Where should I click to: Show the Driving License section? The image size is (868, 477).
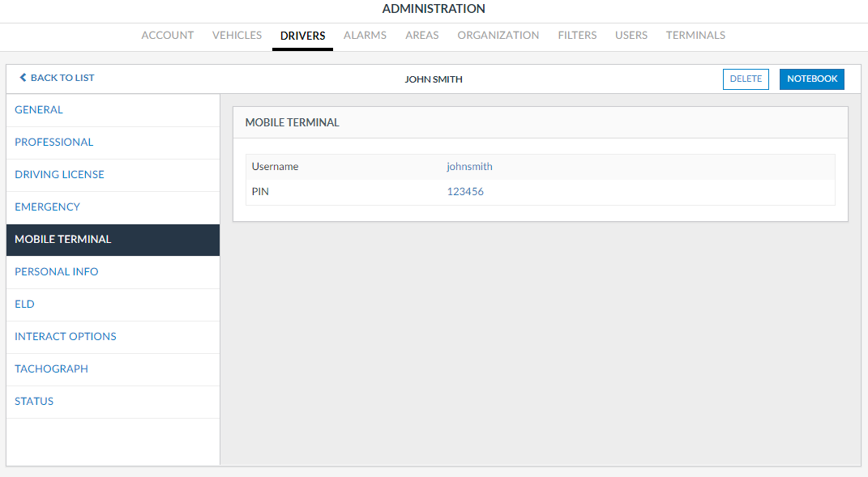point(59,175)
